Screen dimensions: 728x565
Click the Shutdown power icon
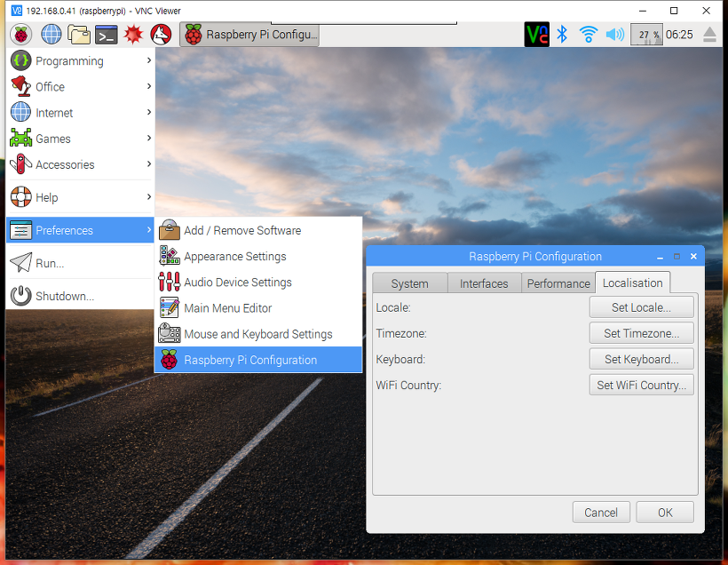(21, 296)
